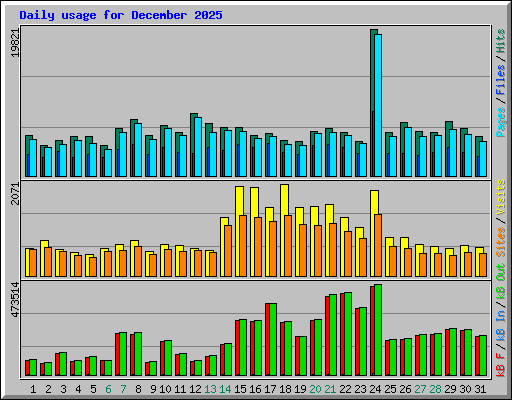Click the "Visits" legend label

500,197
